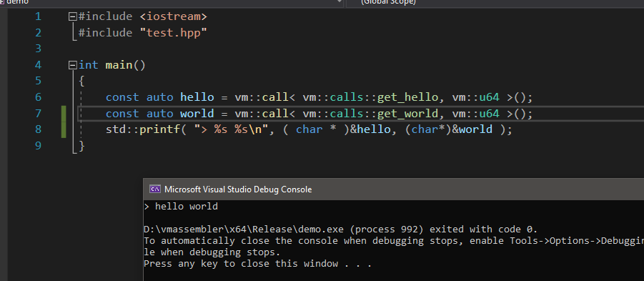Click the opening brace on line 5
The height and width of the screenshot is (281, 644).
pyautogui.click(x=81, y=81)
